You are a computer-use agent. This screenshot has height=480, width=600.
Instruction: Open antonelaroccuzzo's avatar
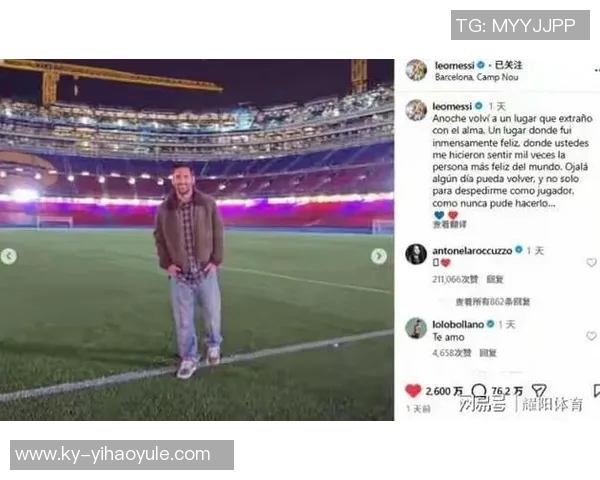(x=416, y=254)
